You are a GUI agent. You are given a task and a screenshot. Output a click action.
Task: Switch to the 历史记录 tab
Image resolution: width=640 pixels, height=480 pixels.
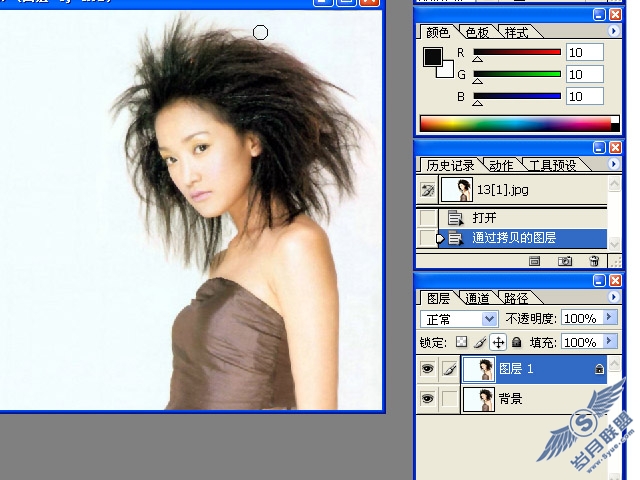coord(450,165)
